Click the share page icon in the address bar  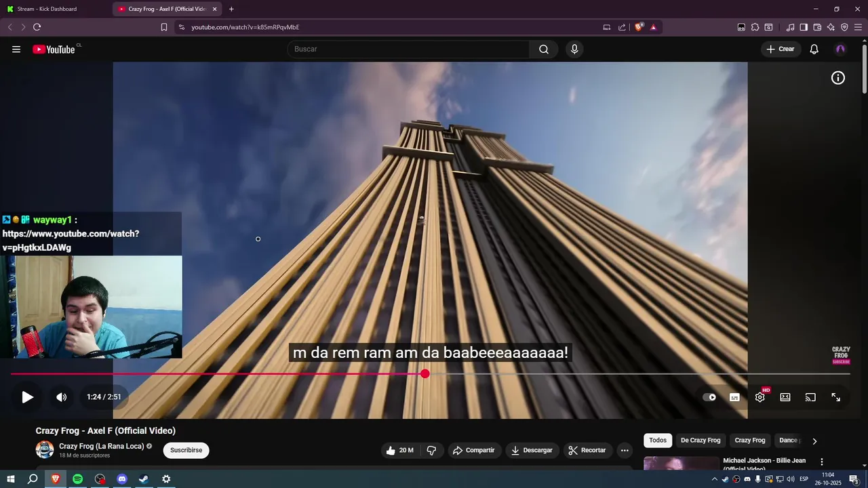(622, 27)
